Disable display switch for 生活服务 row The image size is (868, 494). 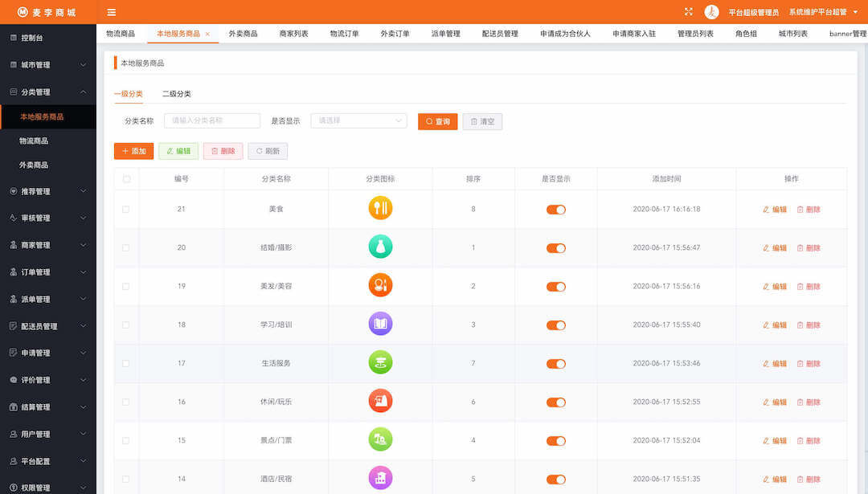coord(555,364)
